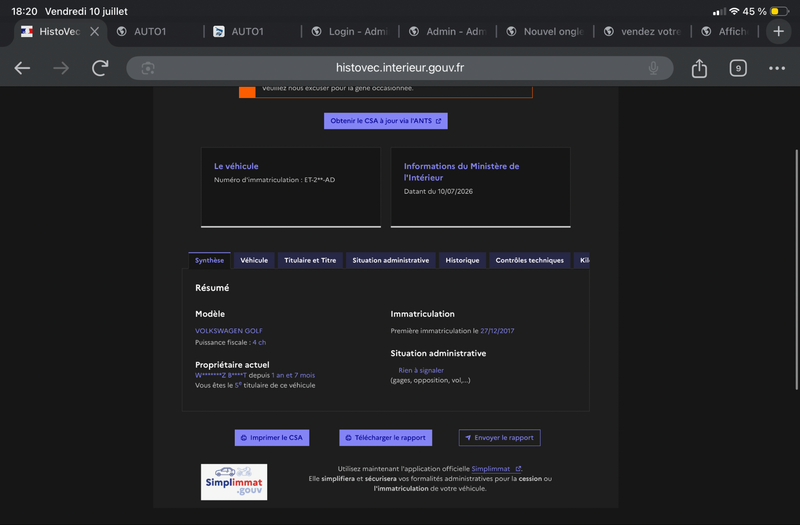
Task: Open the tab switcher showing 9 tabs
Action: click(738, 68)
